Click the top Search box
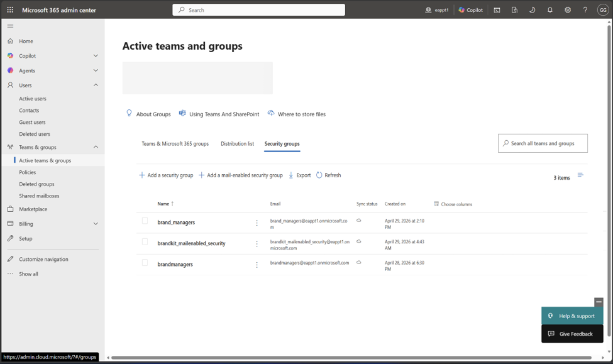 click(259, 10)
